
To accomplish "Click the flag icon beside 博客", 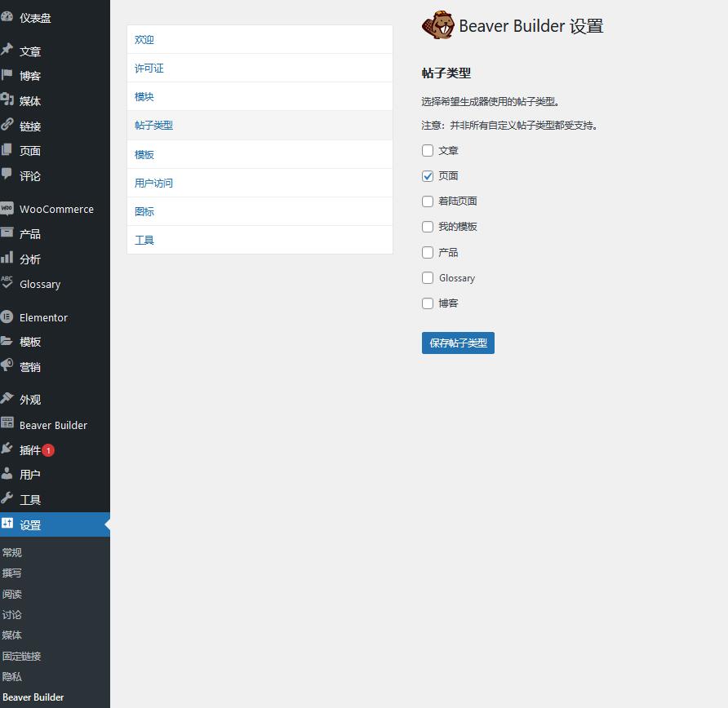I will pyautogui.click(x=7, y=74).
